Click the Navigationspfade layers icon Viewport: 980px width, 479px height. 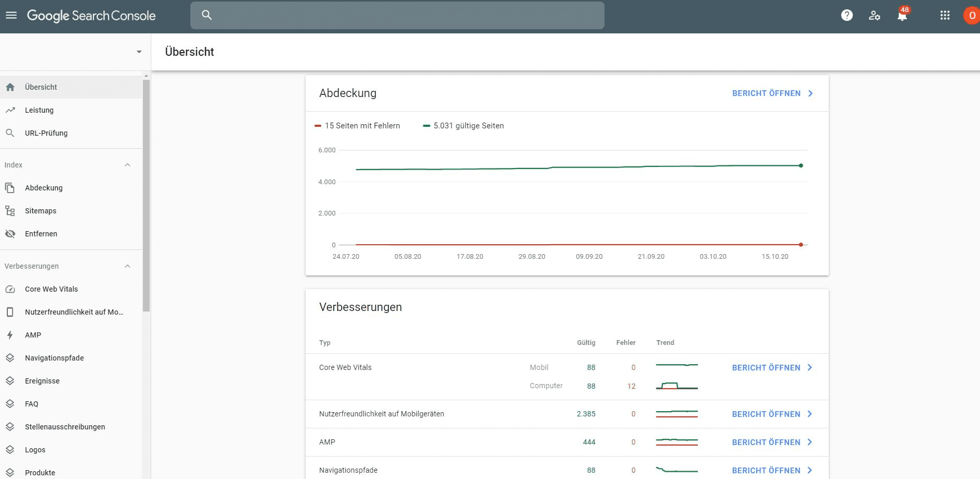10,358
